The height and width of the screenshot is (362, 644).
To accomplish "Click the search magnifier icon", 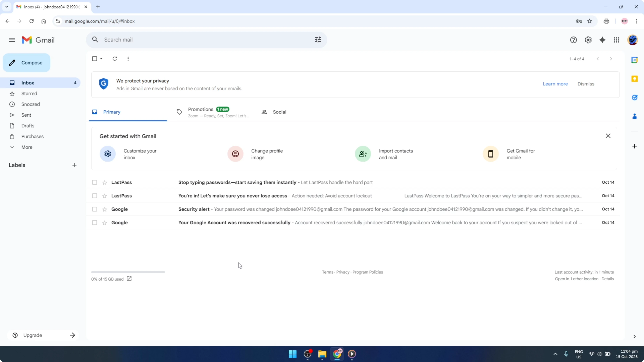I will click(x=95, y=40).
